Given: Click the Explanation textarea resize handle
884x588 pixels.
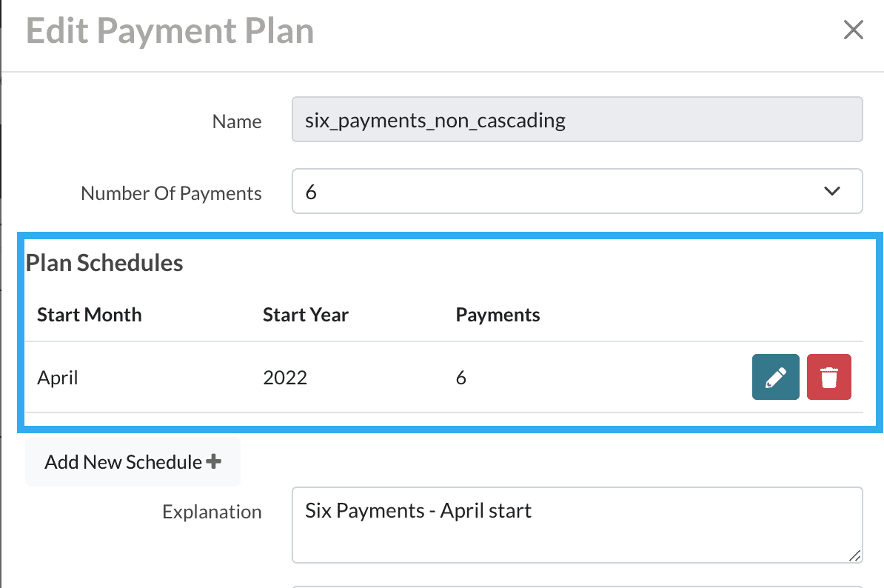Looking at the screenshot, I should point(854,555).
